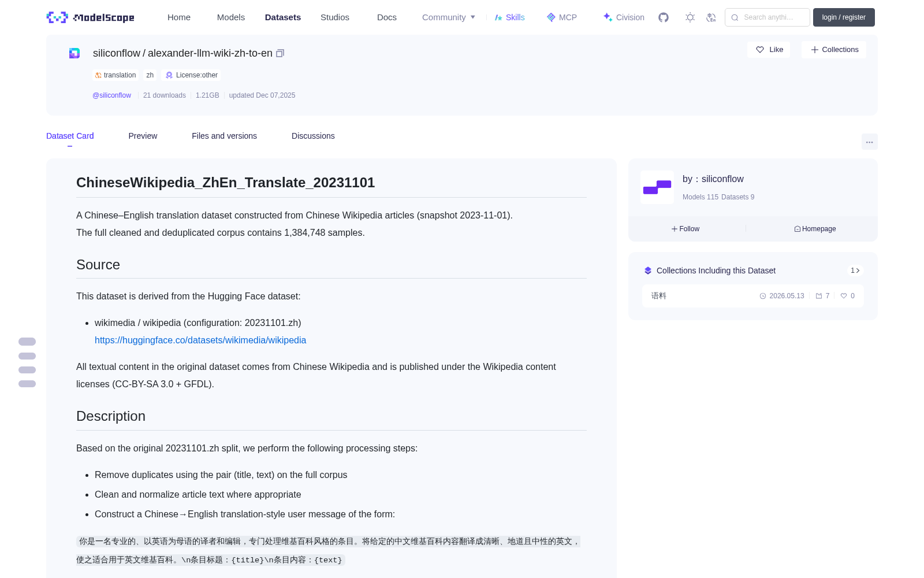Click the License:other tag
This screenshot has height=578, width=924.
192,75
